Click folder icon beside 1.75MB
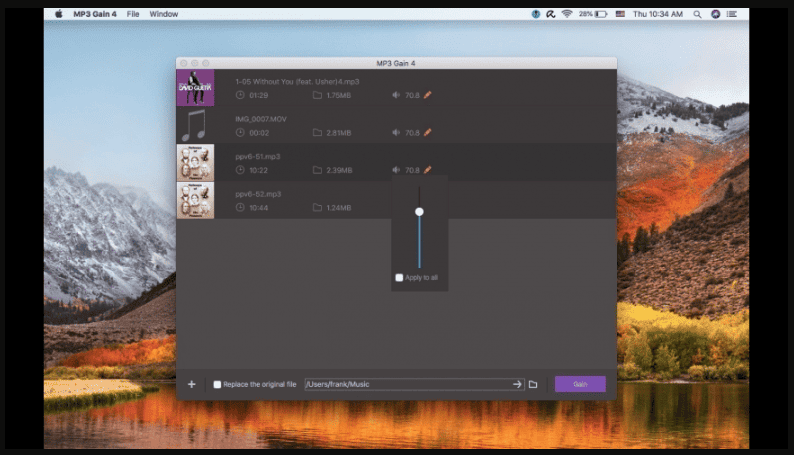The image size is (794, 455). coord(317,95)
